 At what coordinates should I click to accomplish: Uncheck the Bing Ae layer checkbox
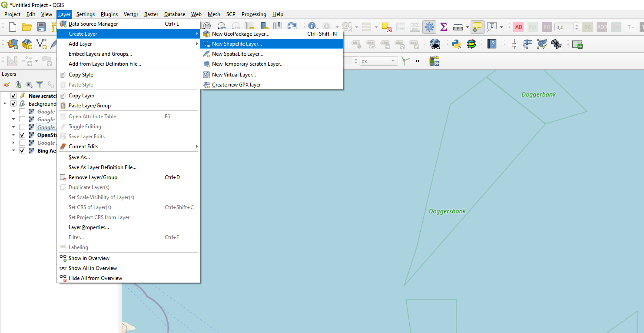point(22,150)
